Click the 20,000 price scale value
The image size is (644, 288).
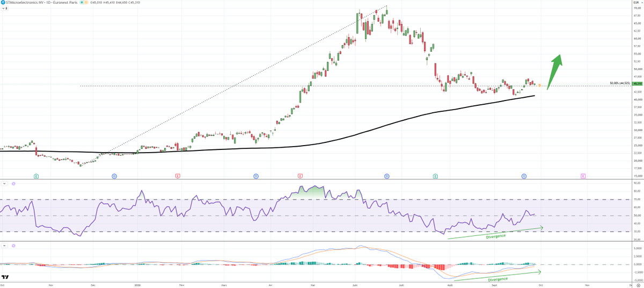coord(638,161)
